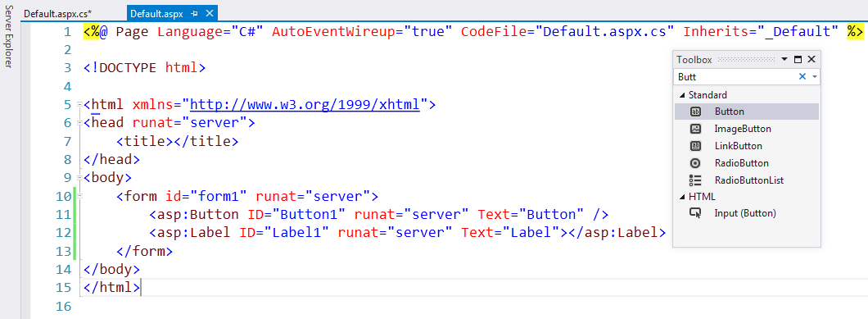This screenshot has height=319, width=868.
Task: Open the Toolbox search options dropdown
Action: pos(814,77)
